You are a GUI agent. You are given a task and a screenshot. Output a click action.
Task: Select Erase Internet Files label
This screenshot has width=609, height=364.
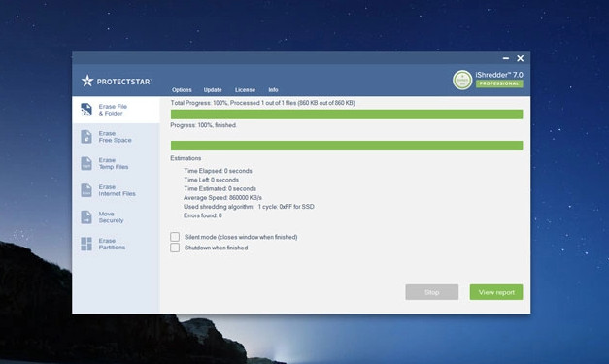117,190
